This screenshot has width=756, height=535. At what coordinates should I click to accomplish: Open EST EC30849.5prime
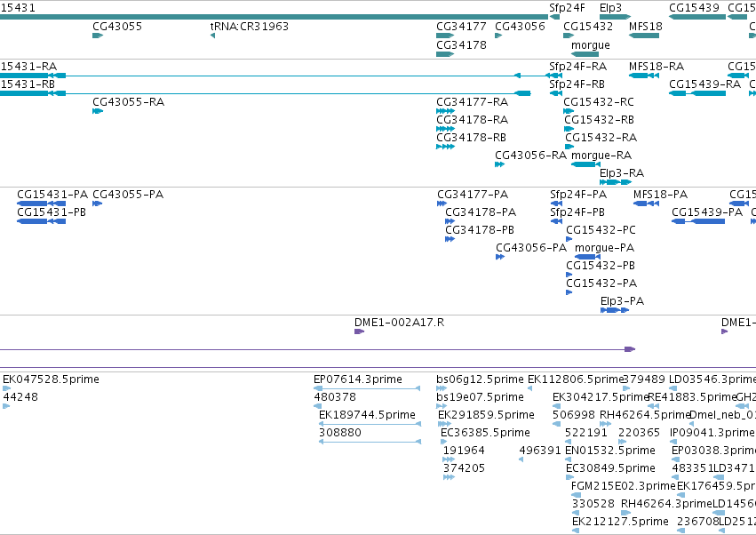pos(610,468)
